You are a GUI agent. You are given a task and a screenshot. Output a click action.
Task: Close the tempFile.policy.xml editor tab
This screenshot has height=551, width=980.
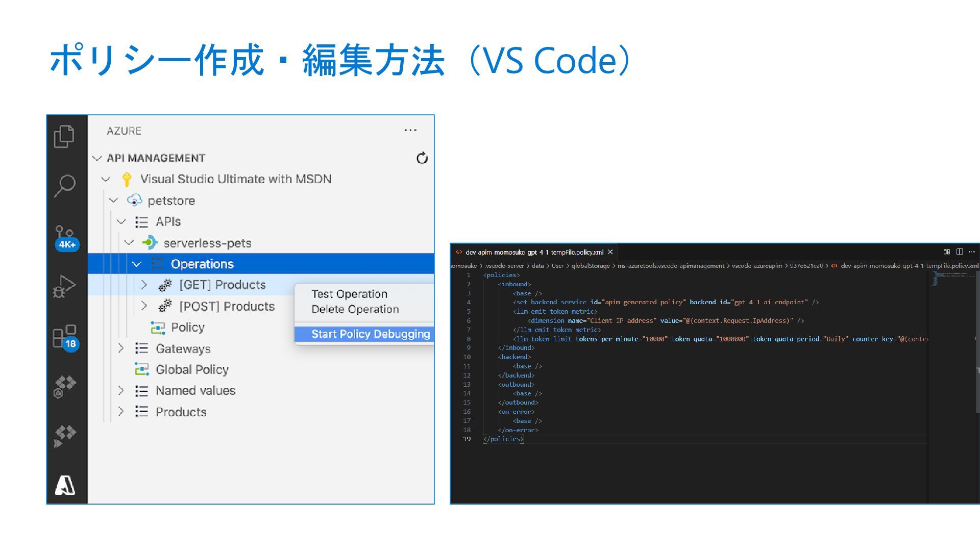click(x=610, y=252)
